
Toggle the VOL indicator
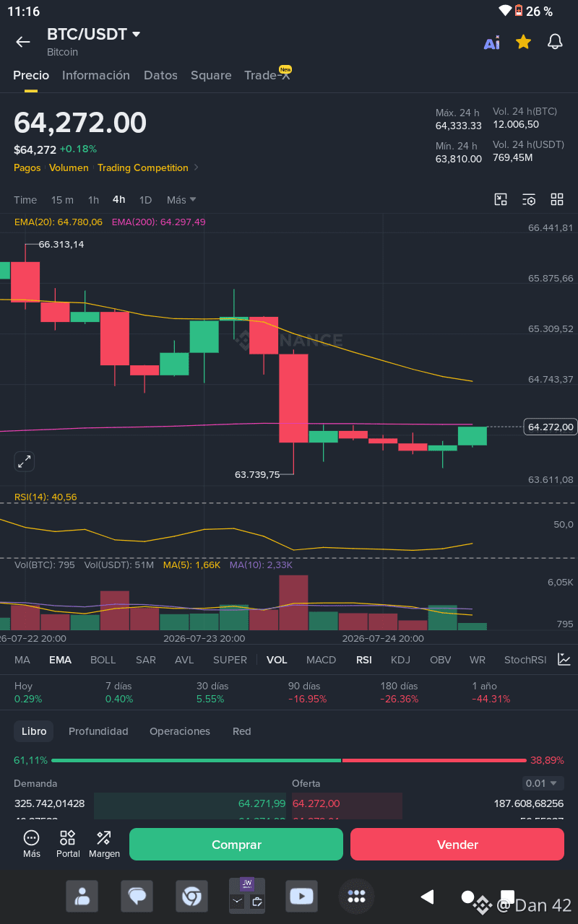277,660
